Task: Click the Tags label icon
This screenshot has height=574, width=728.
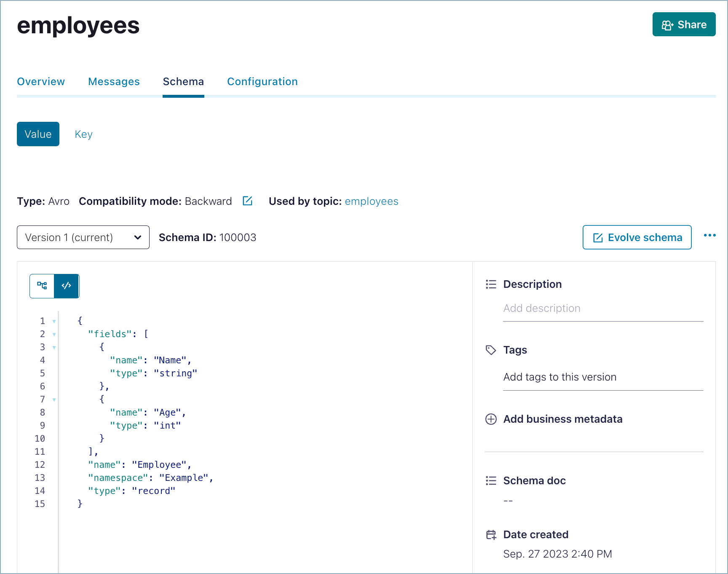Action: point(491,350)
